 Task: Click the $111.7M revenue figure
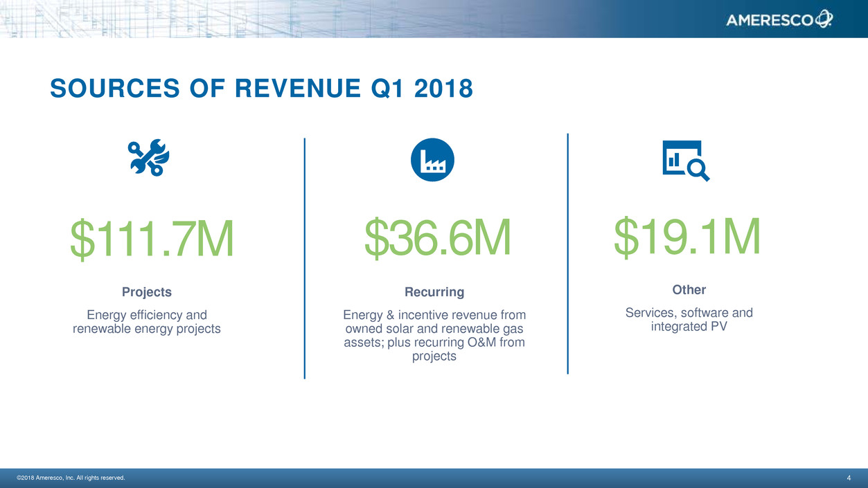(x=152, y=239)
